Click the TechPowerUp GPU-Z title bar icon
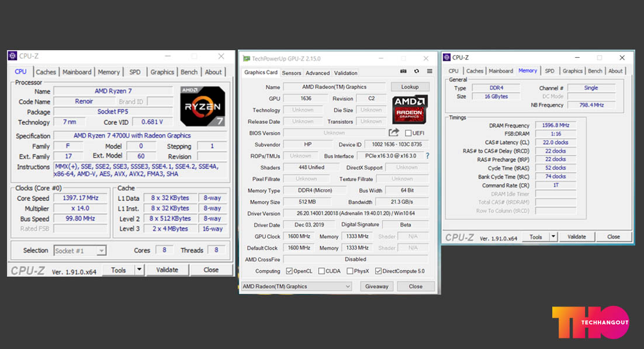The width and height of the screenshot is (644, 349). 247,58
